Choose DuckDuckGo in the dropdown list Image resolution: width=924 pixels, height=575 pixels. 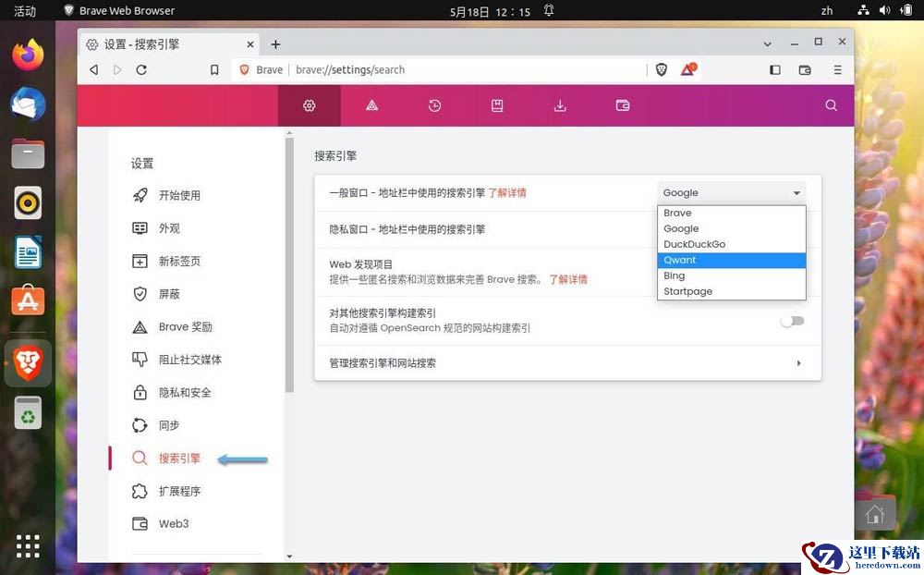click(731, 244)
